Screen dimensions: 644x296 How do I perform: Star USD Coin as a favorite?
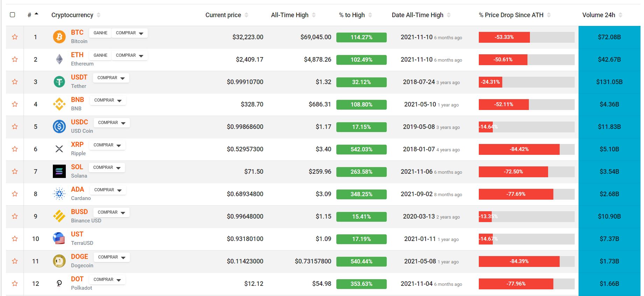click(15, 126)
